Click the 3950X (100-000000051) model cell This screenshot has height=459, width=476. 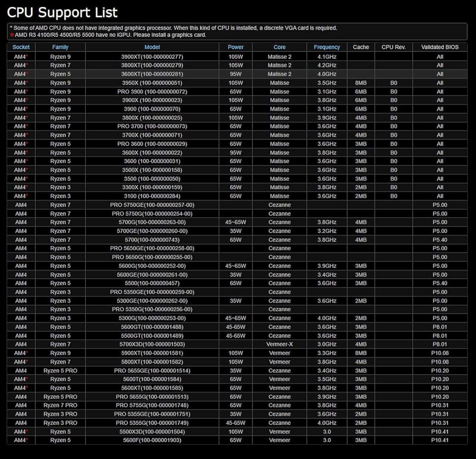152,83
